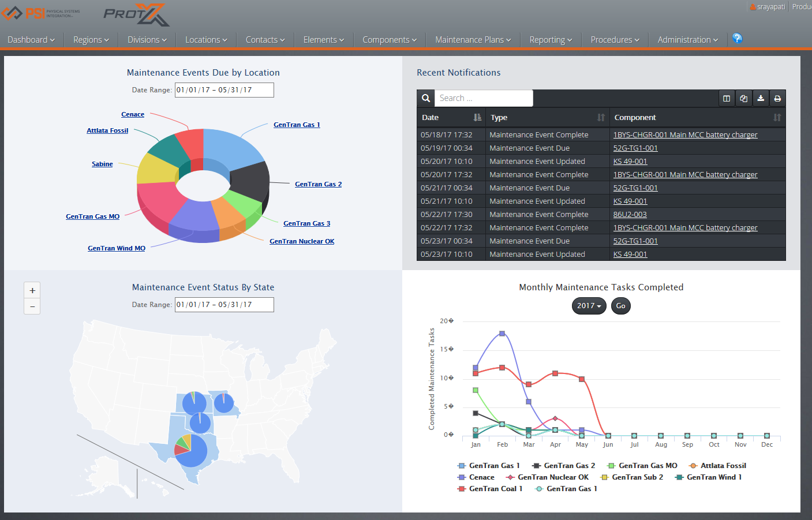The height and width of the screenshot is (520, 812).
Task: Toggle Cenace series in the chart legend
Action: click(x=476, y=477)
